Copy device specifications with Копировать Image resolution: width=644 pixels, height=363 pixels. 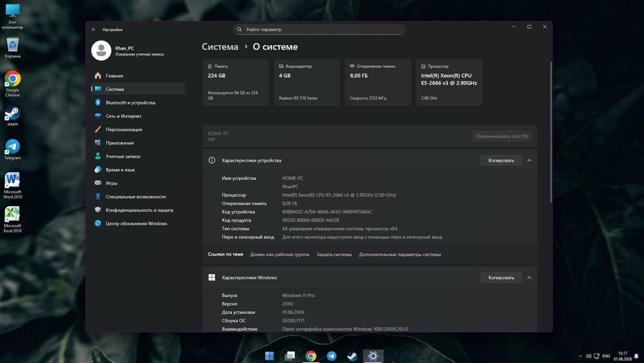click(x=501, y=161)
